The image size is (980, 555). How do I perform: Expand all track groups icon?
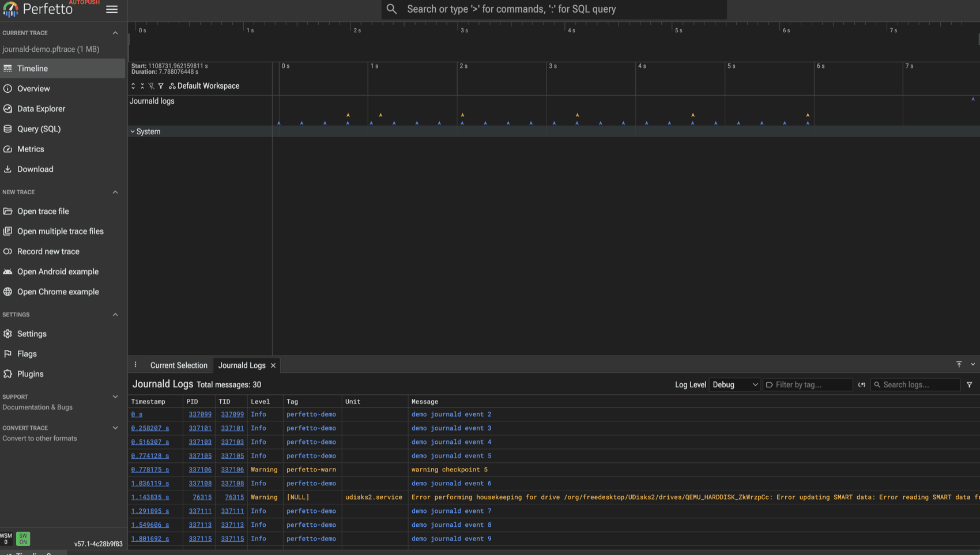pos(133,86)
